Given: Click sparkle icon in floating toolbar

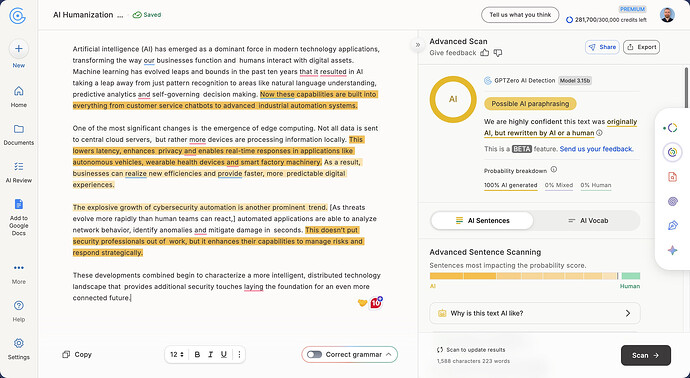Looking at the screenshot, I should click(672, 250).
